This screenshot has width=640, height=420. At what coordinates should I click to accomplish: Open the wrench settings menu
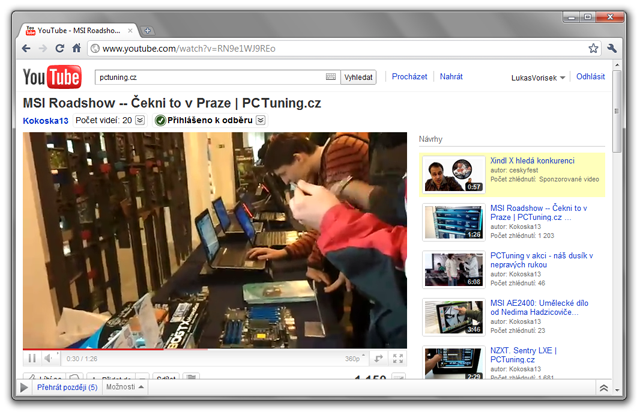click(611, 49)
